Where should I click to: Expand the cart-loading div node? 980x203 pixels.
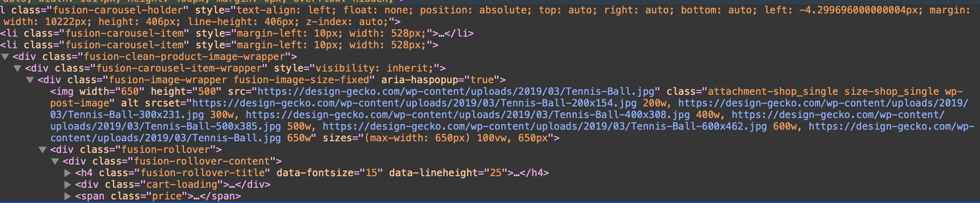pyautogui.click(x=68, y=185)
